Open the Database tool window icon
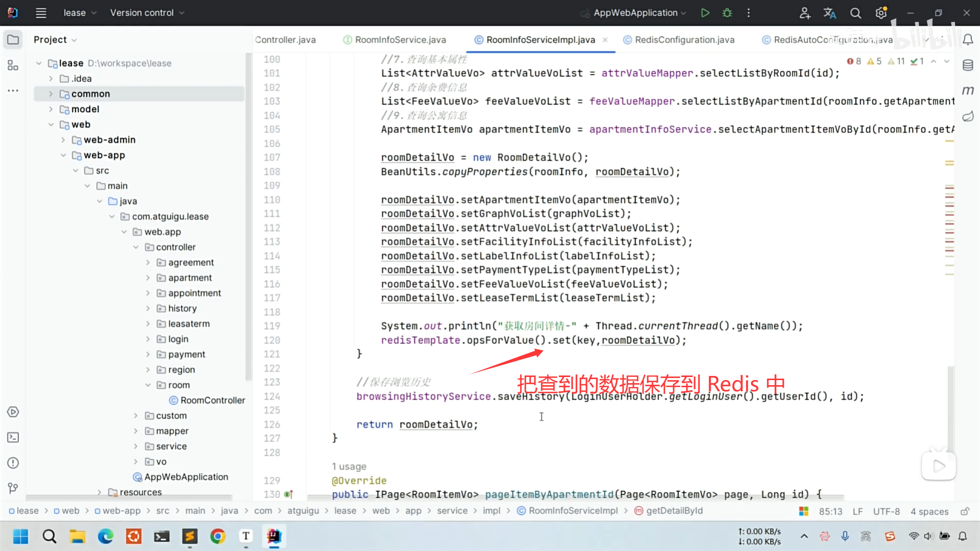Viewport: 980px width, 551px height. [968, 65]
